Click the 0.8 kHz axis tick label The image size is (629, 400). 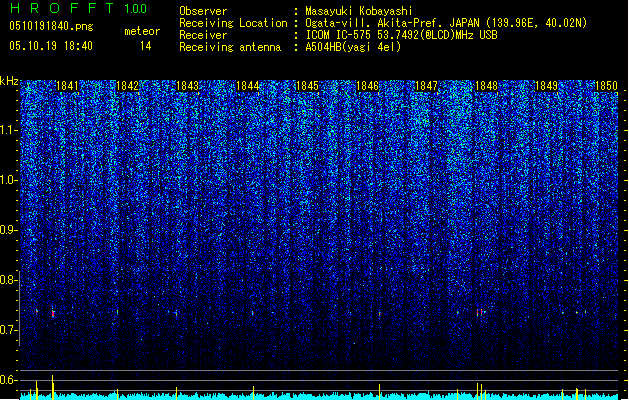click(x=8, y=280)
